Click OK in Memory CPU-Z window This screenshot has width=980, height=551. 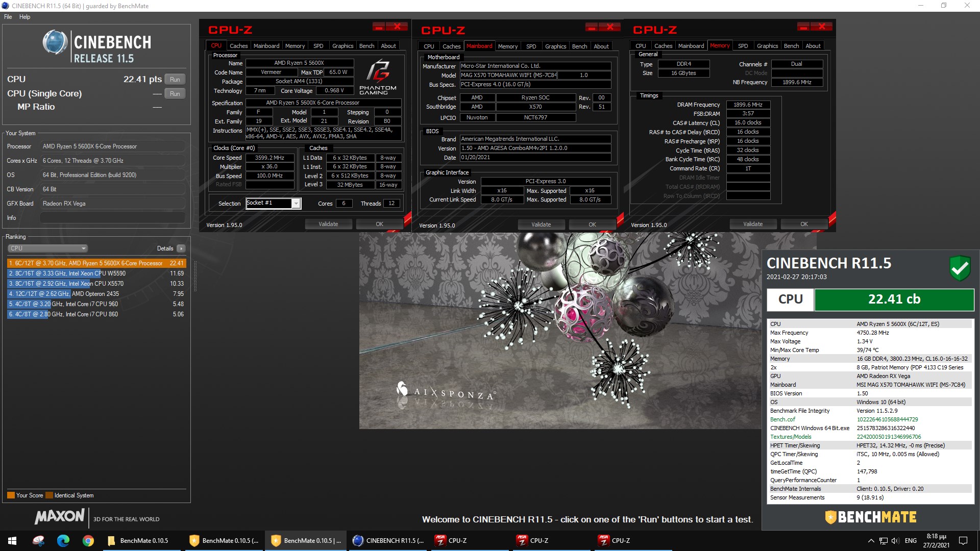click(x=804, y=224)
